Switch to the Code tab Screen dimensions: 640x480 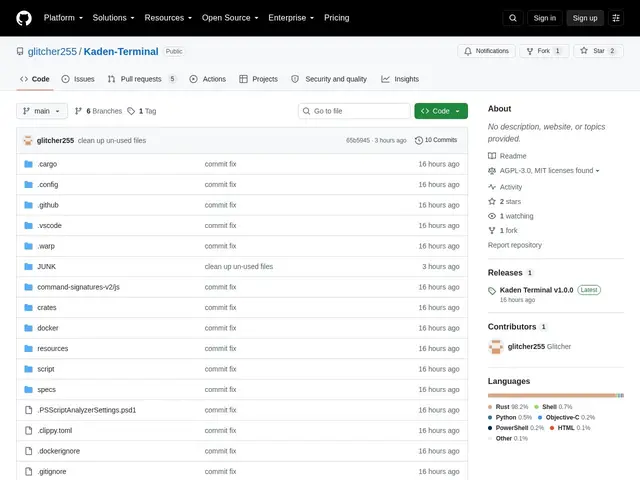tap(35, 79)
